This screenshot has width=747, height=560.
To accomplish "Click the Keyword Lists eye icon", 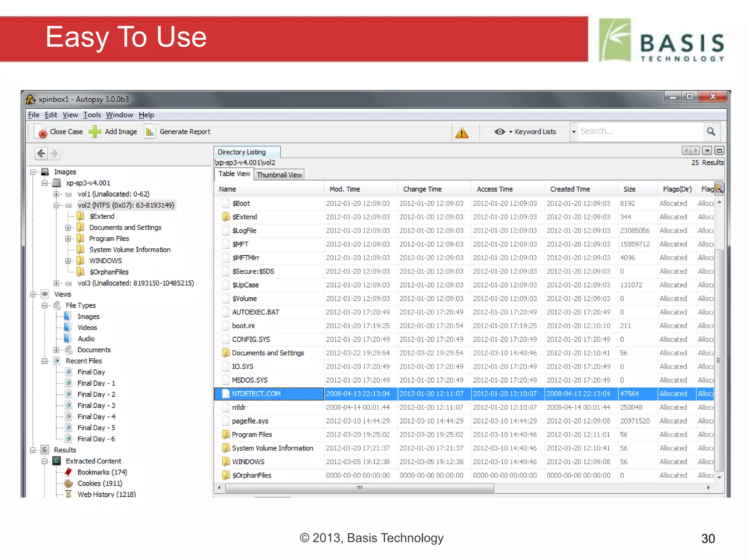I will point(500,132).
